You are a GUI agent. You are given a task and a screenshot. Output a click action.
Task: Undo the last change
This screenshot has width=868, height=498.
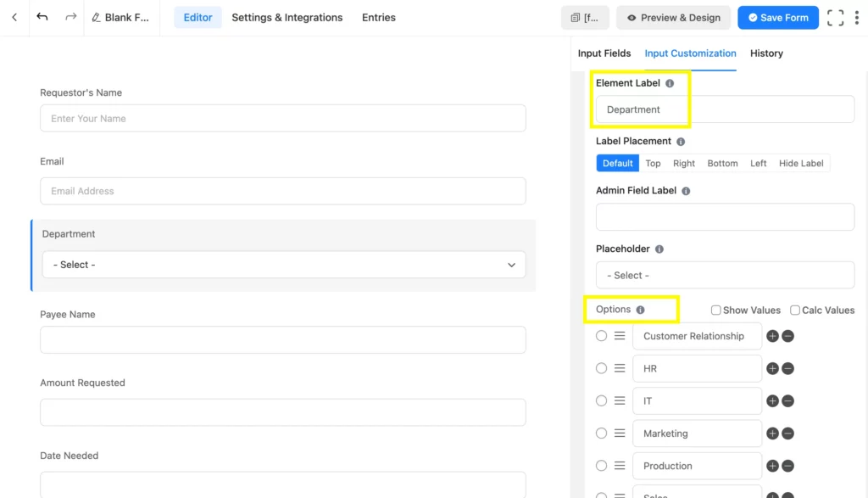tap(42, 15)
